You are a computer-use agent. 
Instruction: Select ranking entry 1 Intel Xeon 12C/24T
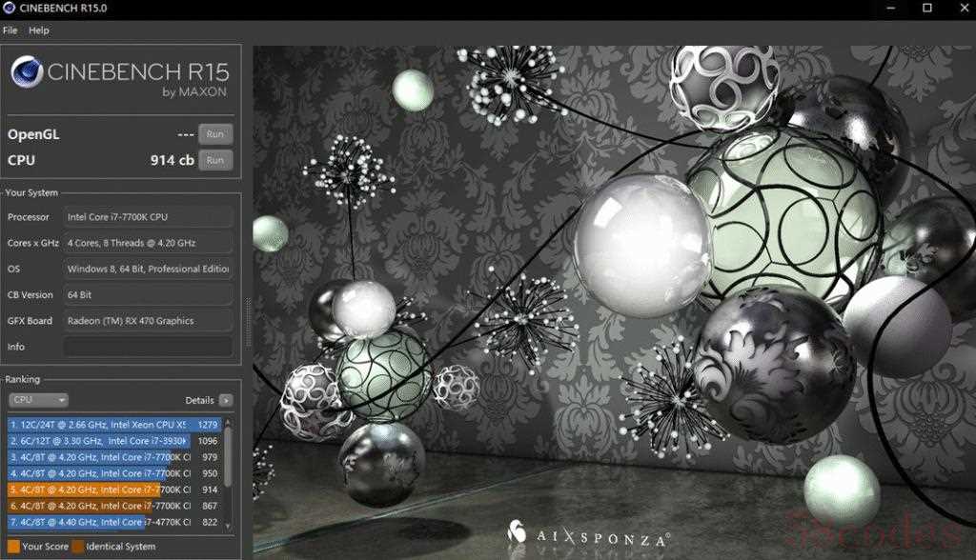114,425
